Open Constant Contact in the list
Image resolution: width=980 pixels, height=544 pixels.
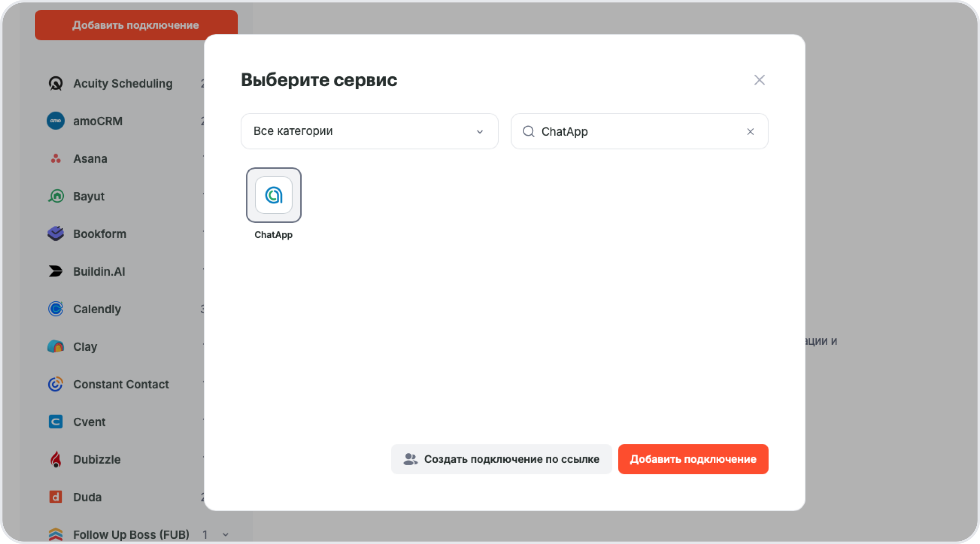[x=121, y=384]
